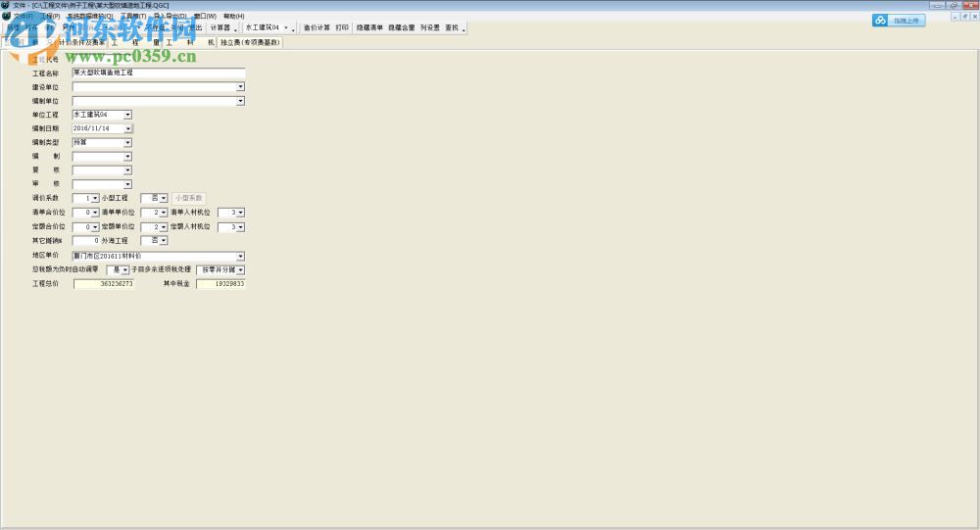Open the 定额人材机位 dropdown
The image size is (980, 530).
click(241, 227)
